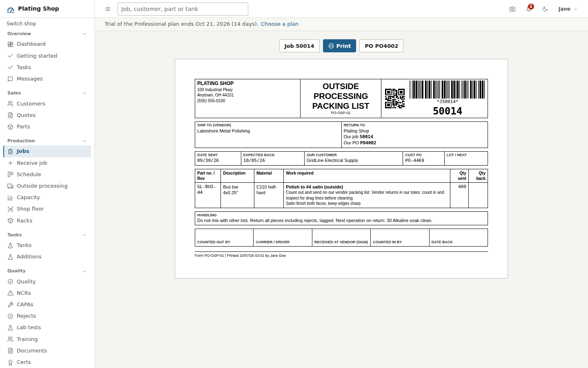The image size is (588, 368).
Task: Focus the job, customer, part search field
Action: pyautogui.click(x=183, y=9)
